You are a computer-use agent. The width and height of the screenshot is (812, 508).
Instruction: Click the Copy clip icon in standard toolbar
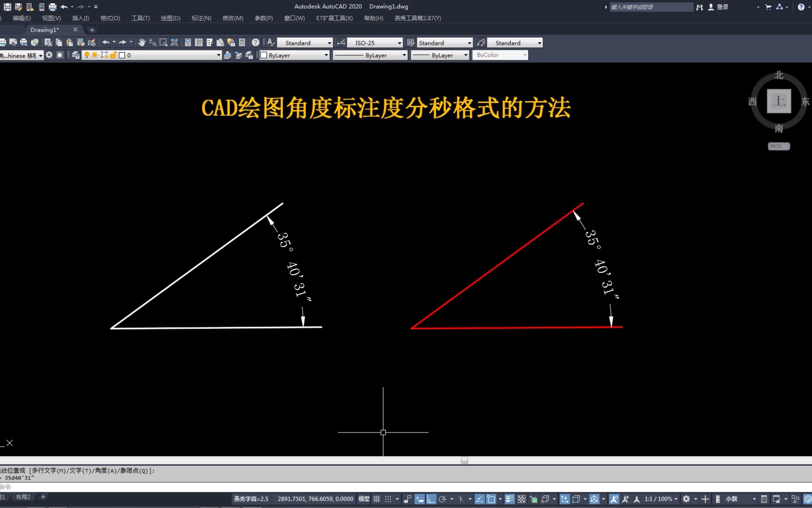point(59,42)
